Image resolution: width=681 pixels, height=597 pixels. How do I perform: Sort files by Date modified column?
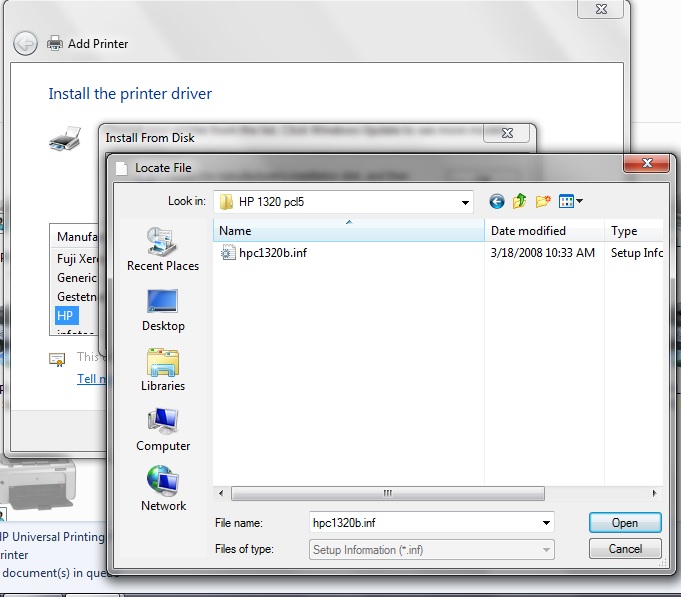coord(544,231)
